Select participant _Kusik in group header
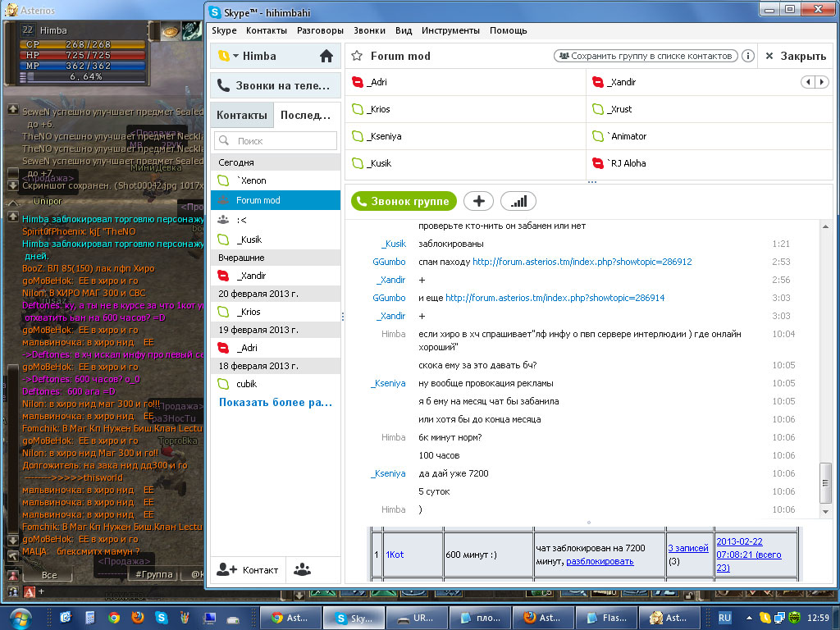 (x=465, y=163)
